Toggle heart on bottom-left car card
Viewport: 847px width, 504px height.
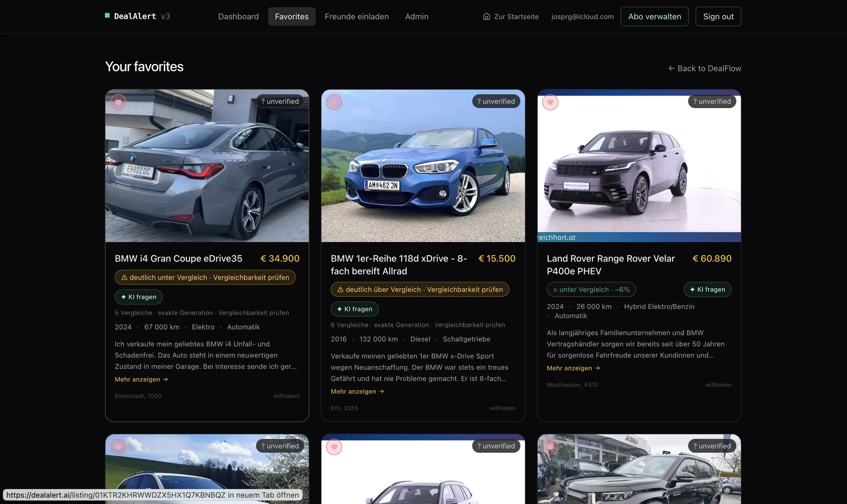pos(118,447)
